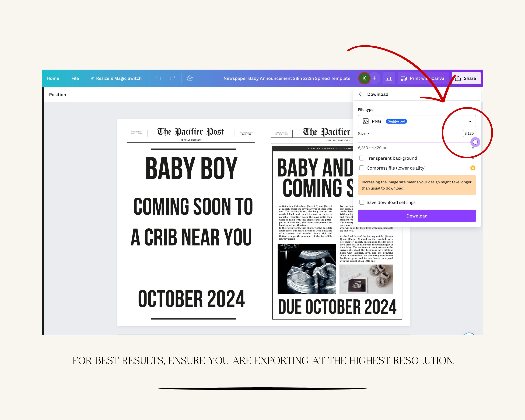525x420 pixels.
Task: Go back using Download panel arrow
Action: [361, 94]
